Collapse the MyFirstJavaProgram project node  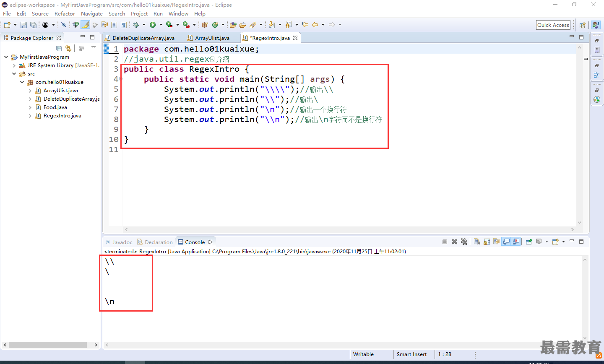coord(6,57)
